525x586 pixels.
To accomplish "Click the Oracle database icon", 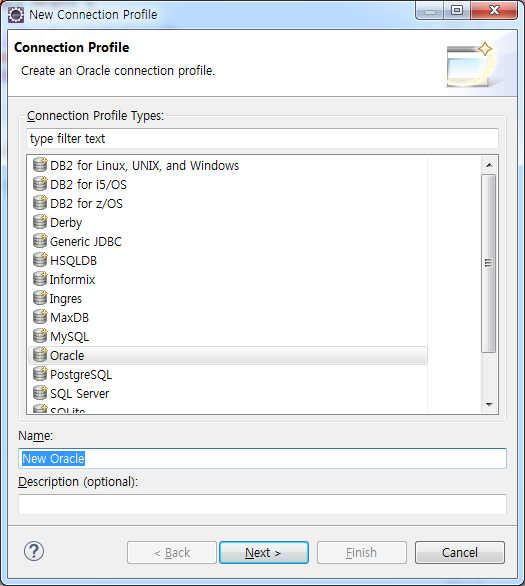I will (40, 355).
